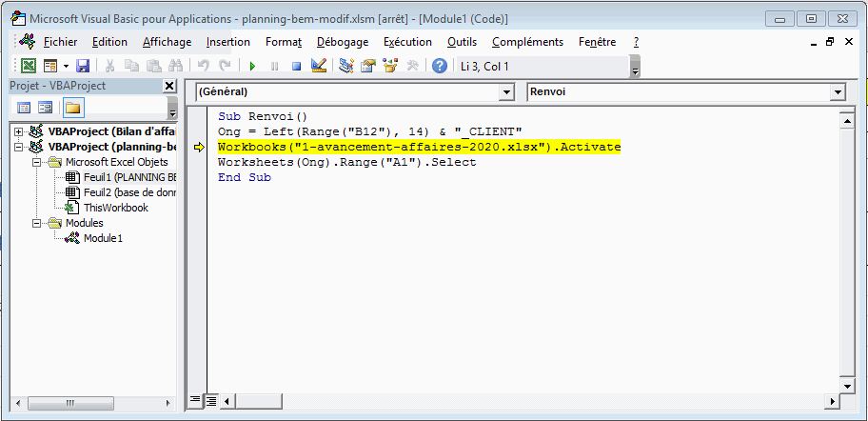Minimize the inner Module1 code window
Image resolution: width=868 pixels, height=421 pixels.
pos(813,43)
